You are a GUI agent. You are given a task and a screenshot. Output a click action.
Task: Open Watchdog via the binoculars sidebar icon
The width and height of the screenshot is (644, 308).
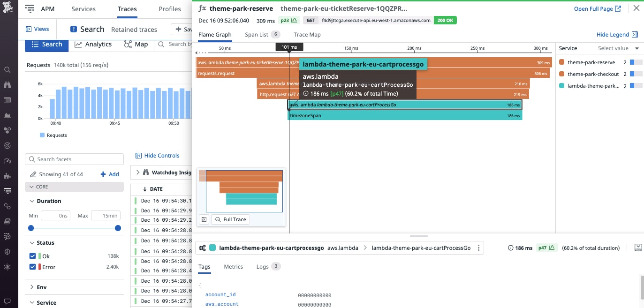pyautogui.click(x=7, y=85)
